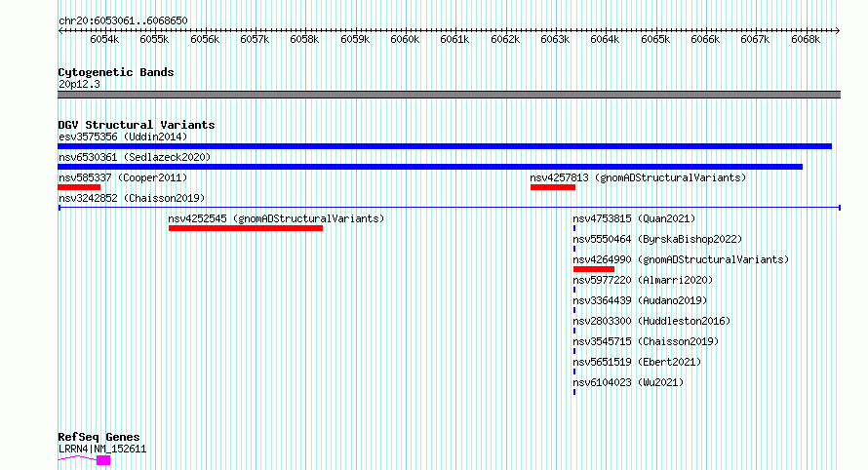Click the LRRN4|NM_152611 gene label
This screenshot has width=868, height=470.
(102, 449)
